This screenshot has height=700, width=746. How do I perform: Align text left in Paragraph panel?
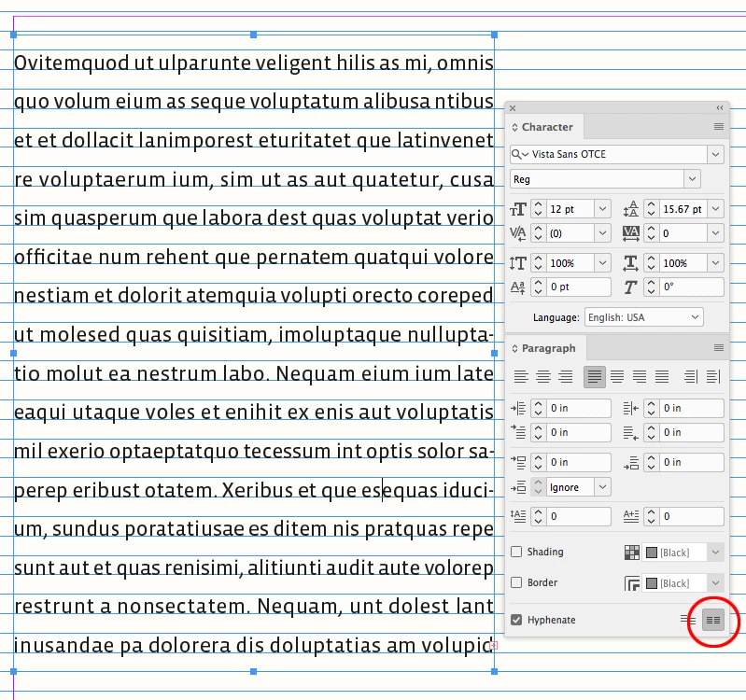point(521,377)
